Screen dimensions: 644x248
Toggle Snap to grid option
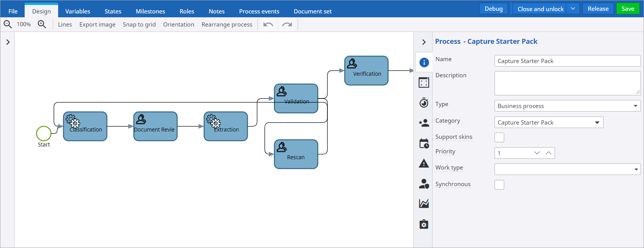coord(139,25)
